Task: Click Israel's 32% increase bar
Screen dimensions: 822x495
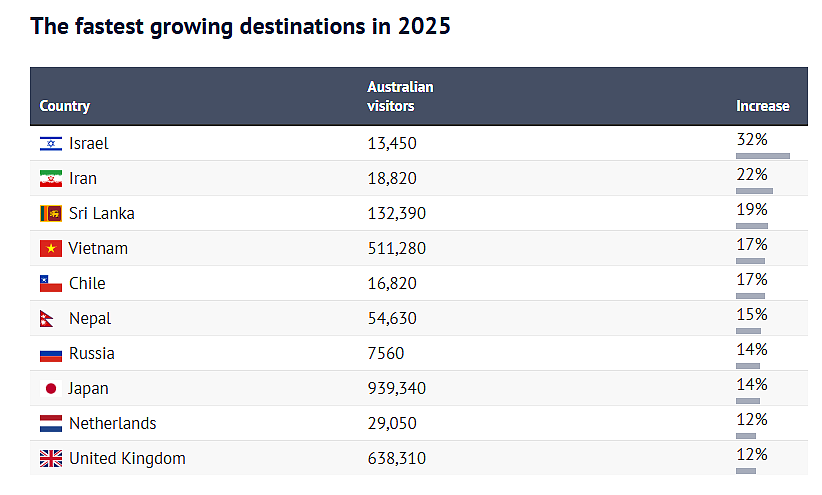Action: (x=762, y=156)
